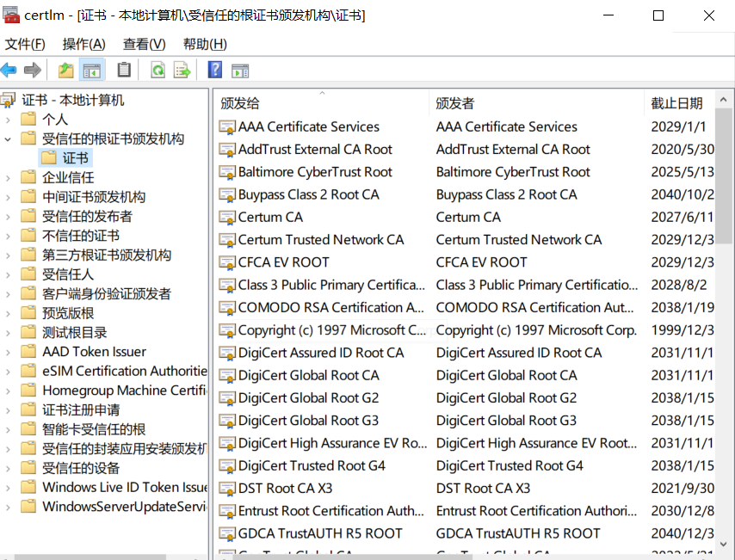Expand the 智能卡受信任的根 node
Screen dimensions: 735x560
[x=8, y=430]
